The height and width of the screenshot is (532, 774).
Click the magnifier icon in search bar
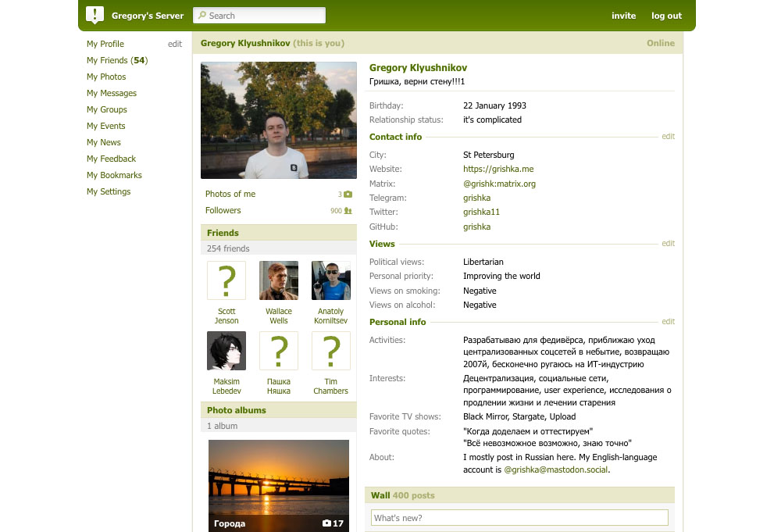(x=202, y=16)
